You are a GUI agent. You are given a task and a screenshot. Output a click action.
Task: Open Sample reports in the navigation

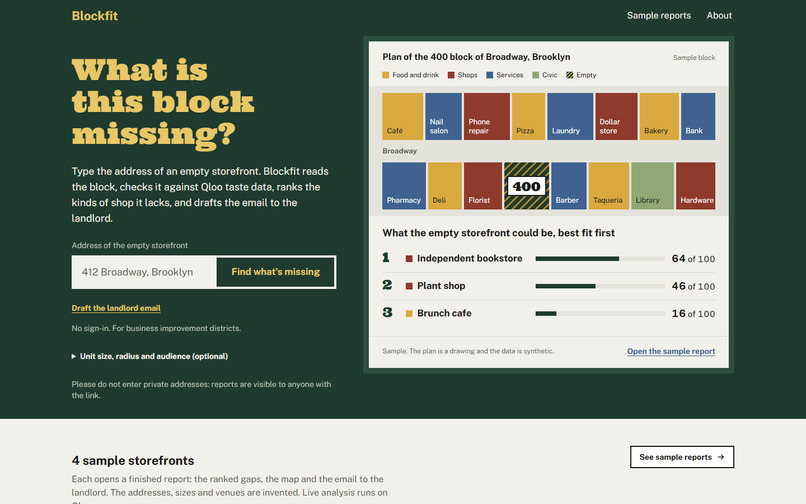(x=658, y=15)
